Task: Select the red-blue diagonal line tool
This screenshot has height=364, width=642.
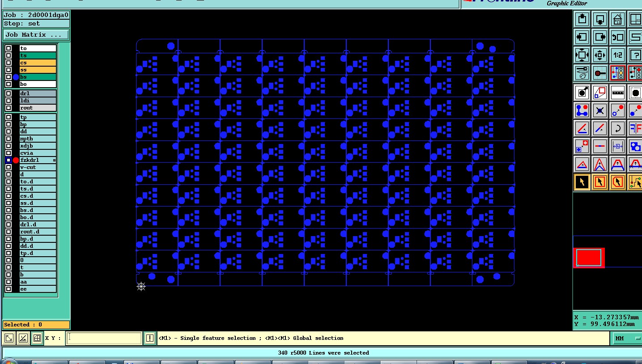Action: (600, 128)
